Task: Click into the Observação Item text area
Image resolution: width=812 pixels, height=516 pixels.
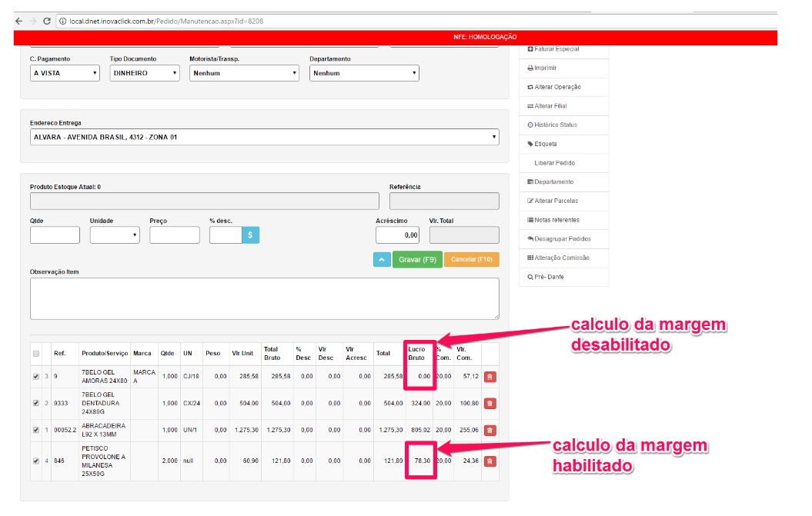Action: click(264, 298)
